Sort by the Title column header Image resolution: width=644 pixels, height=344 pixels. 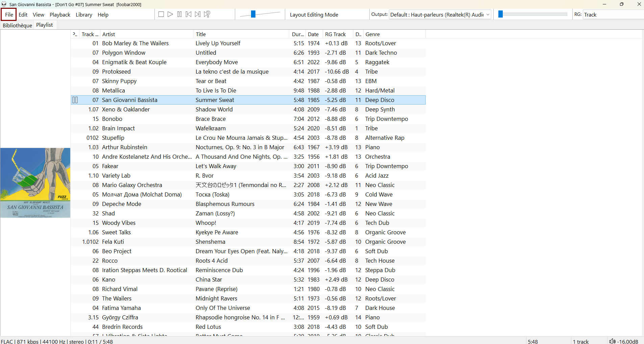pyautogui.click(x=241, y=34)
